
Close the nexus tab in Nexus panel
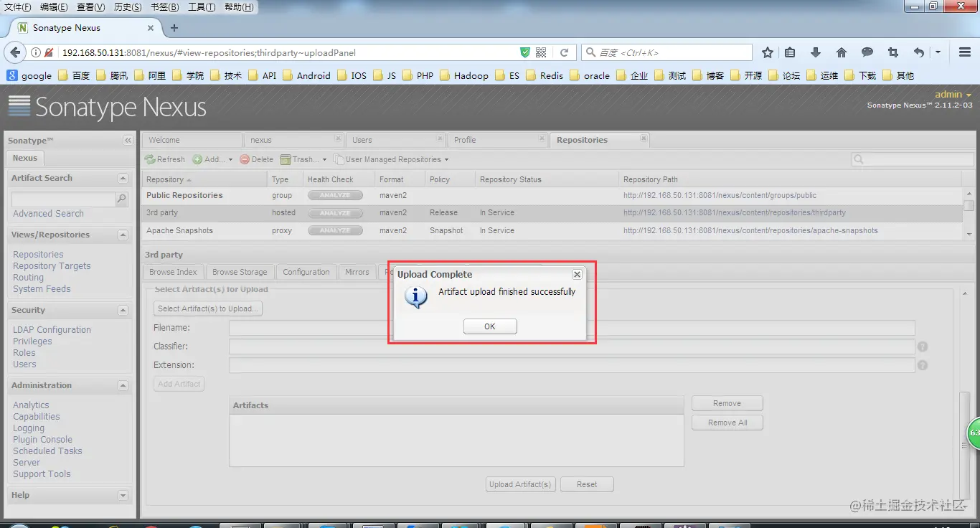coord(338,138)
